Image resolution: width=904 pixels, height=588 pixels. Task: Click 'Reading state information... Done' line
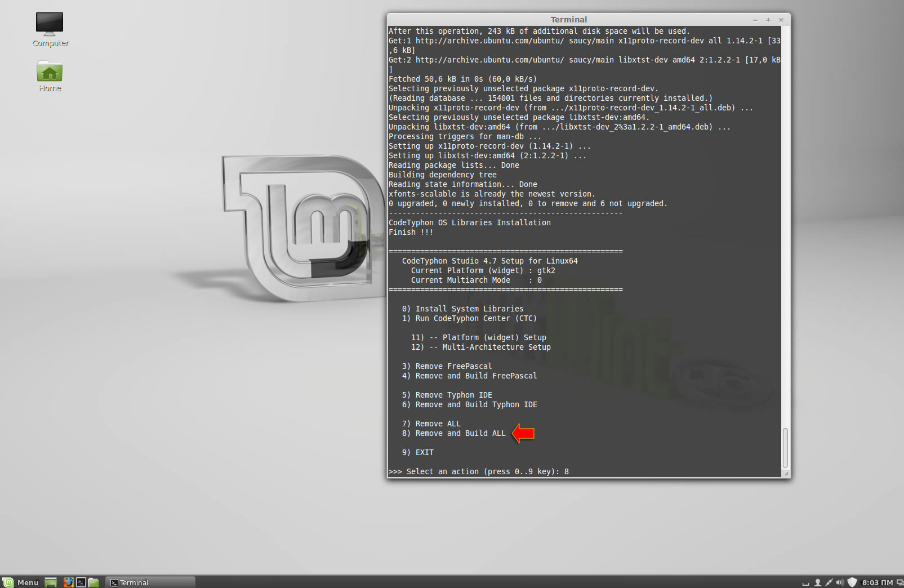(x=462, y=184)
